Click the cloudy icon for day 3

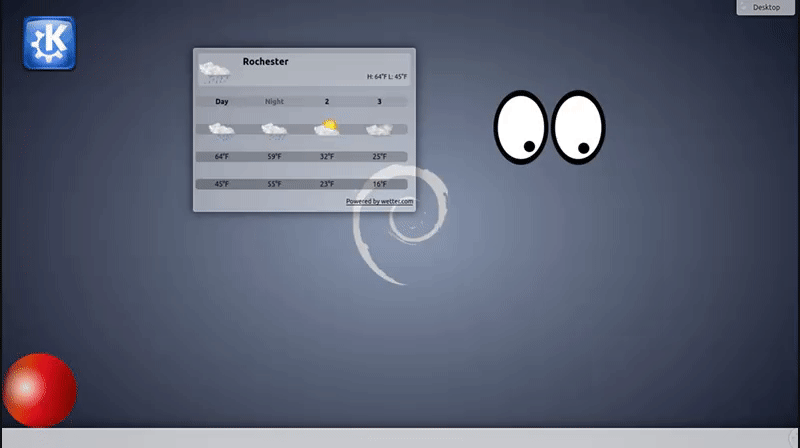(x=379, y=129)
